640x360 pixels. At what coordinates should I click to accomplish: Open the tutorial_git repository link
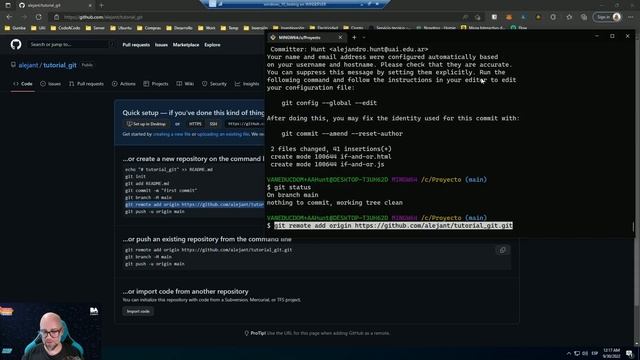point(60,65)
